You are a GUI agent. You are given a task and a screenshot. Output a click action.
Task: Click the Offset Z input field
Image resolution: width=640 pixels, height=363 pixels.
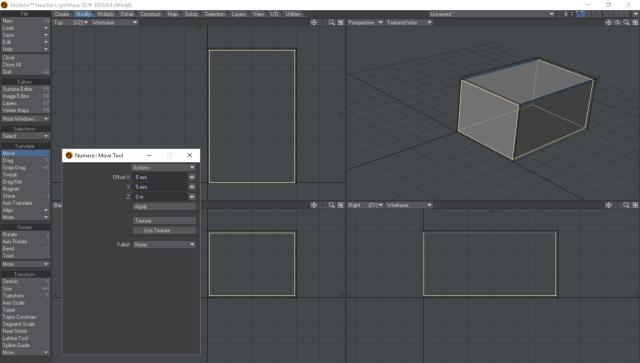pyautogui.click(x=160, y=196)
